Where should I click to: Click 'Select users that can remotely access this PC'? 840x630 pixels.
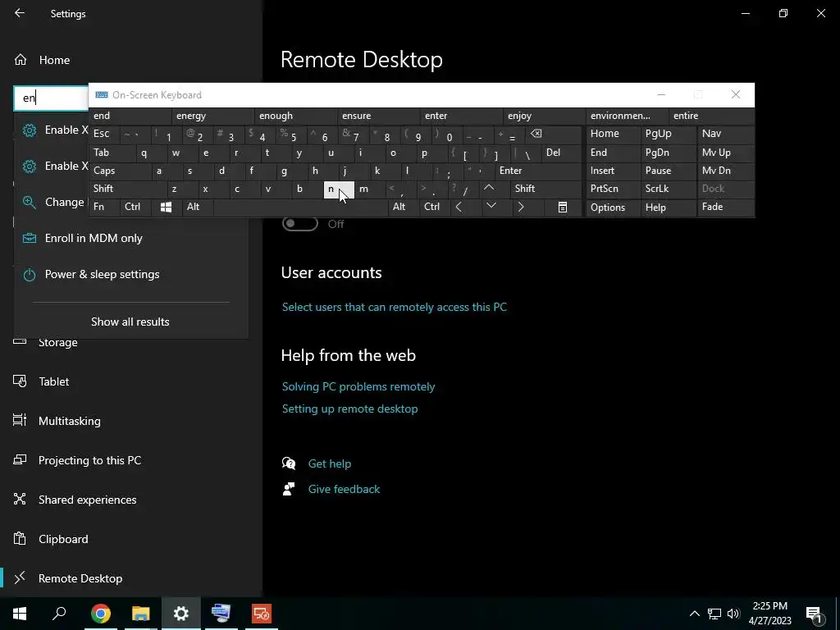pyautogui.click(x=395, y=308)
